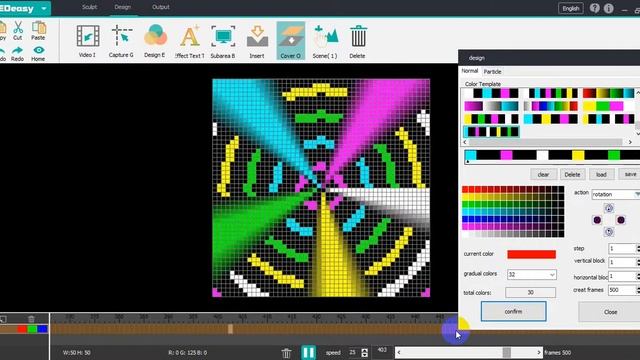Click the color template scroll right arrow

pos(630,142)
